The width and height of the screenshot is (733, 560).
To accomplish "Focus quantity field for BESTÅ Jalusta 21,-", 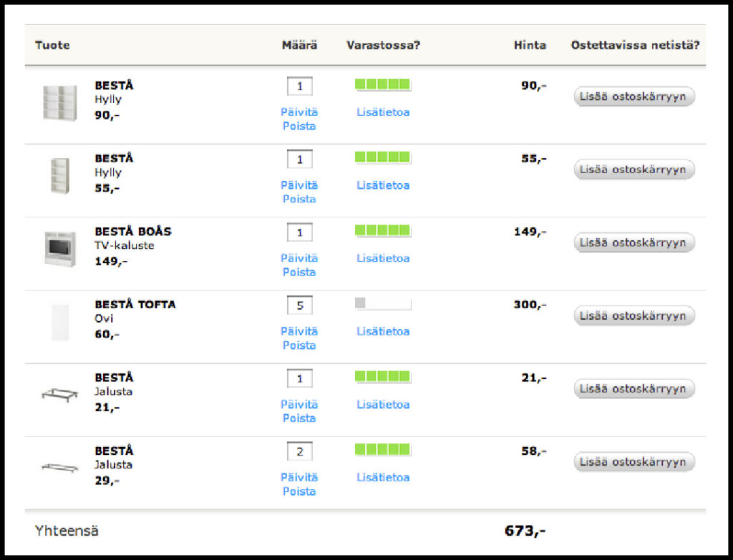I will [x=300, y=378].
